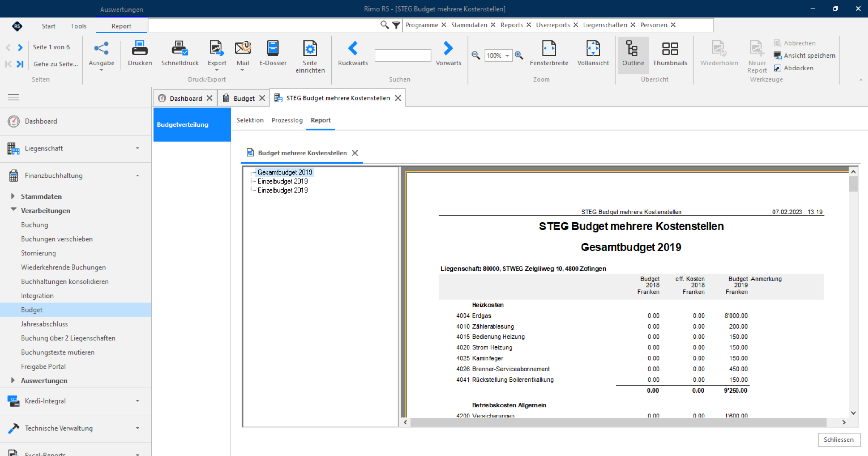Switch to the Budget document tab
Viewport: 868px width, 456px height.
(x=244, y=98)
